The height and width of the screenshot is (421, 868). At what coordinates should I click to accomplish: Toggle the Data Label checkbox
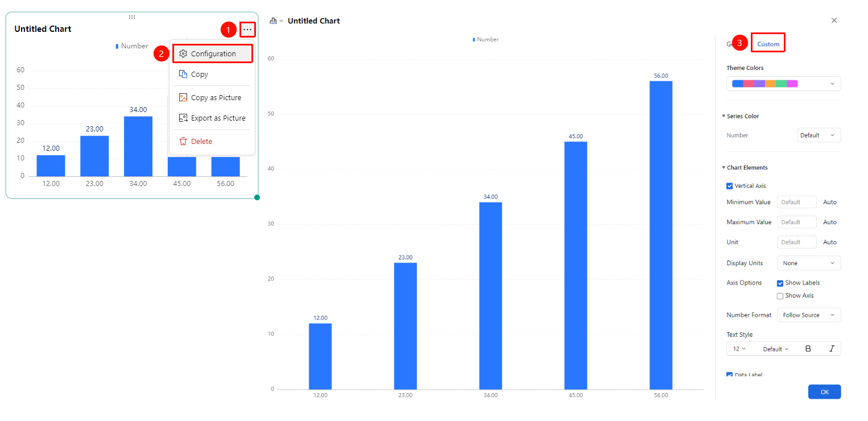(730, 374)
